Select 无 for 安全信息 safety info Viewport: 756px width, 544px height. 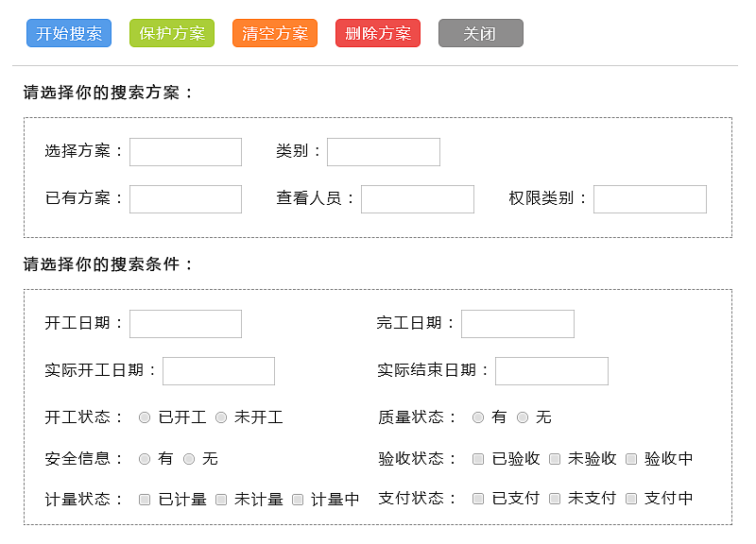(188, 458)
